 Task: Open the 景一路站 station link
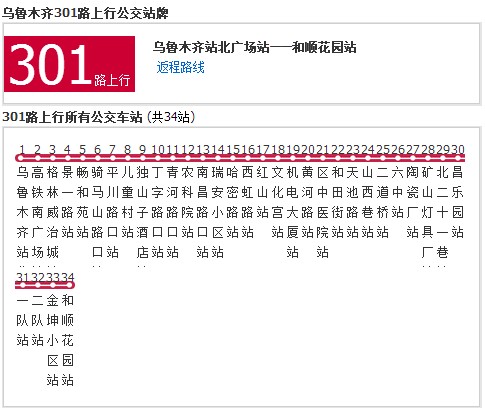point(67,202)
